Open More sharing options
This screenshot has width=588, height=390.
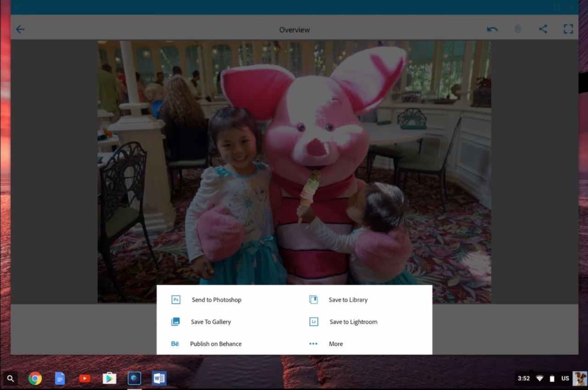coord(336,344)
